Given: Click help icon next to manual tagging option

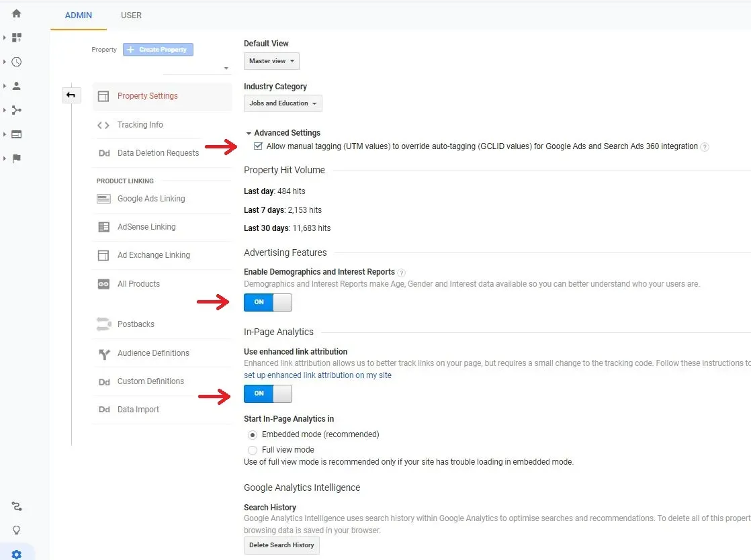Looking at the screenshot, I should [x=705, y=147].
